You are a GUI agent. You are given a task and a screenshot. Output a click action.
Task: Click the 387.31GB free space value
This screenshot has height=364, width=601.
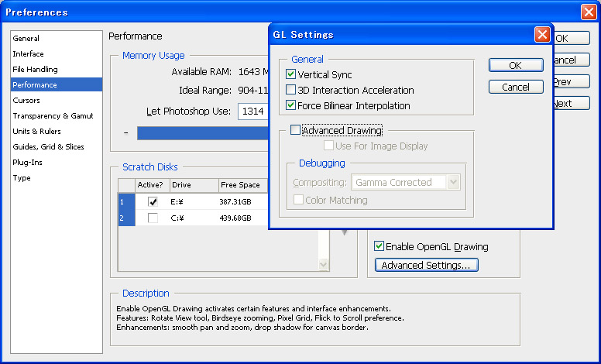point(235,202)
